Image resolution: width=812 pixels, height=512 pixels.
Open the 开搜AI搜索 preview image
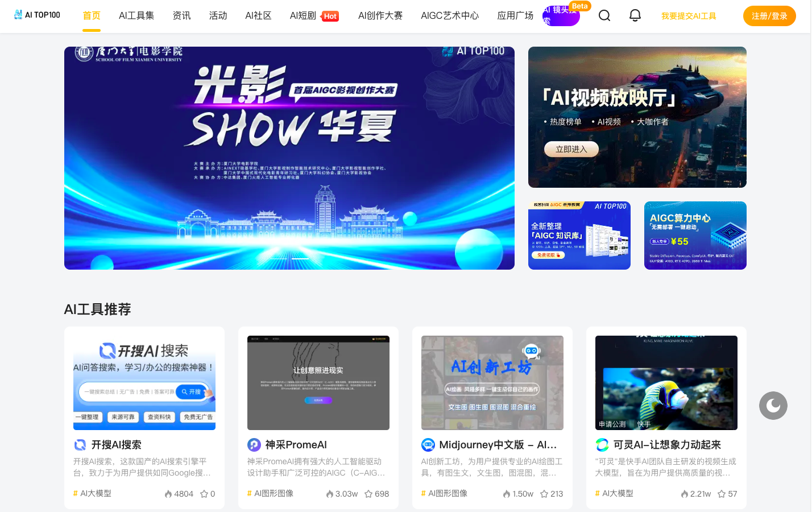click(144, 383)
